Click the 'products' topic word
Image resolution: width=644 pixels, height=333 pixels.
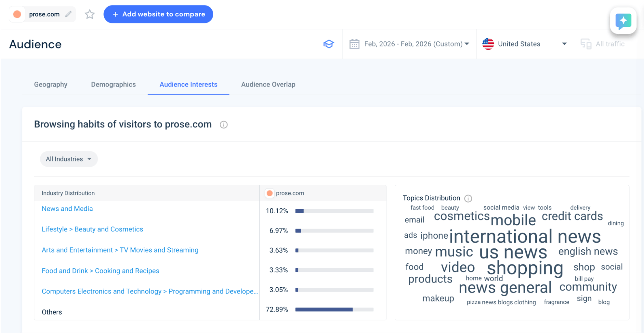pos(430,279)
